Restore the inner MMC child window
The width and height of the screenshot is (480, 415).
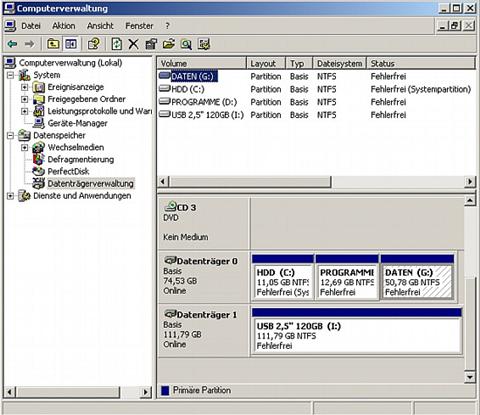pos(455,26)
